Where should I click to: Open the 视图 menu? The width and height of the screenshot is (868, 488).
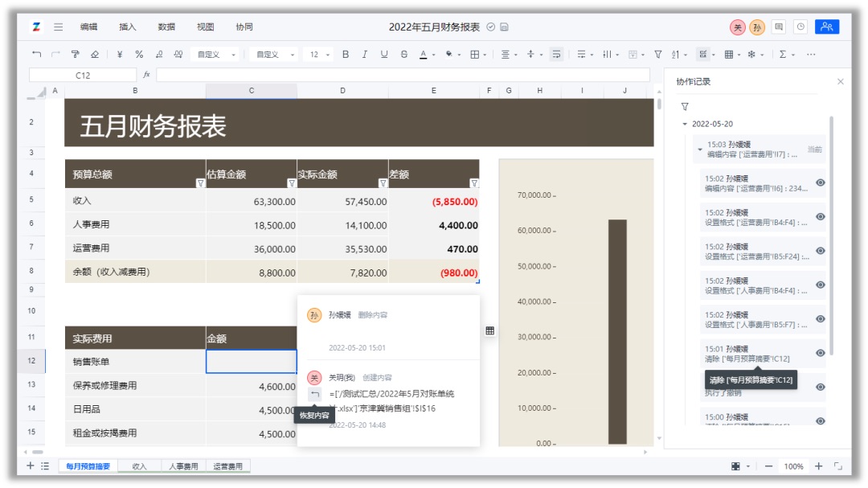pyautogui.click(x=206, y=27)
